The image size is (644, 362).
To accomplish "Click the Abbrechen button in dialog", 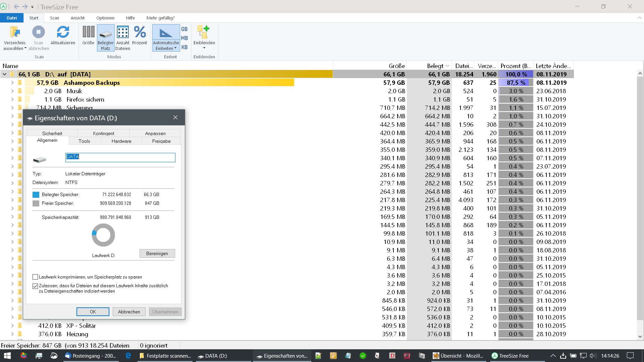I will (x=129, y=312).
